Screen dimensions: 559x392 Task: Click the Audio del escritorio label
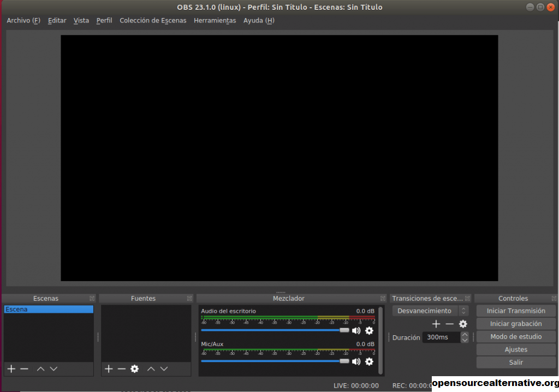point(229,311)
